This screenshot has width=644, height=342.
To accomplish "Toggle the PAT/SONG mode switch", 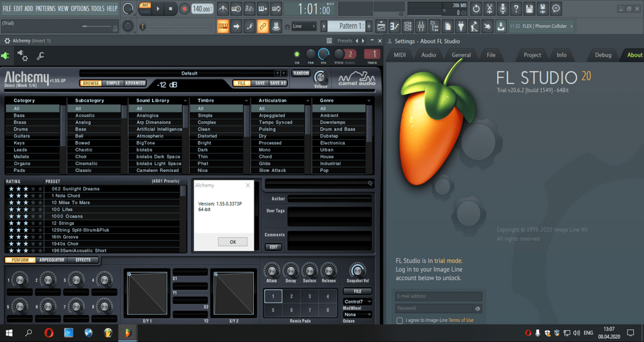I will coord(145,8).
